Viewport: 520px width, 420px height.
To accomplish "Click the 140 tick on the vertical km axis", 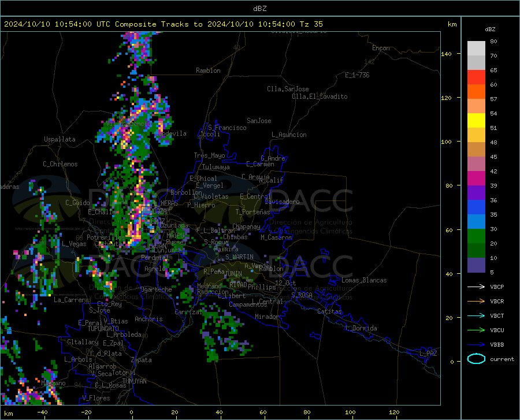I will click(x=446, y=54).
